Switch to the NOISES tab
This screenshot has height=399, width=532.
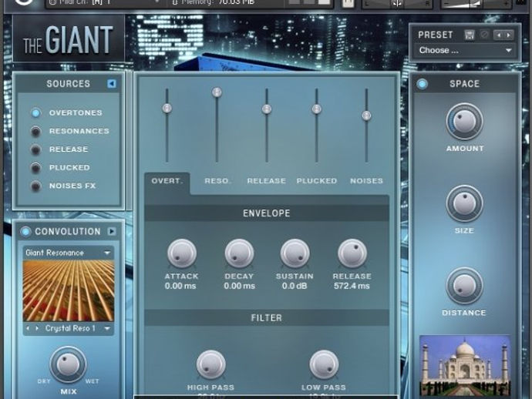coord(366,181)
